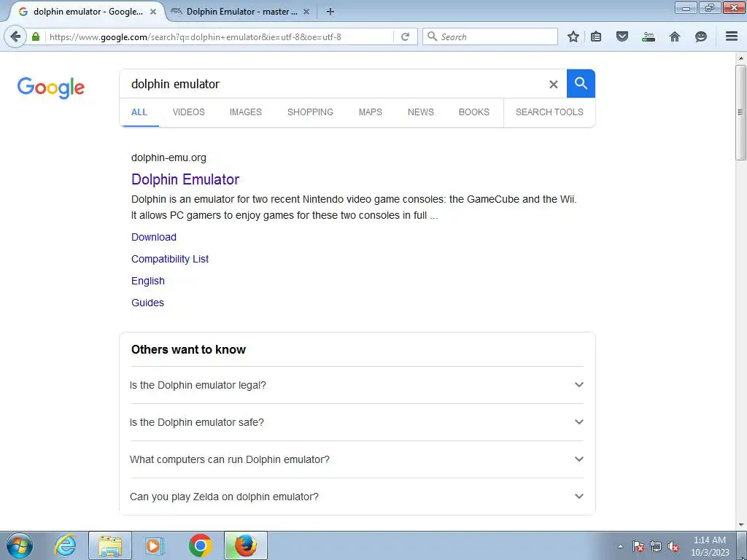The image size is (747, 560).
Task: Go to Firefox home page icon
Action: tap(675, 36)
